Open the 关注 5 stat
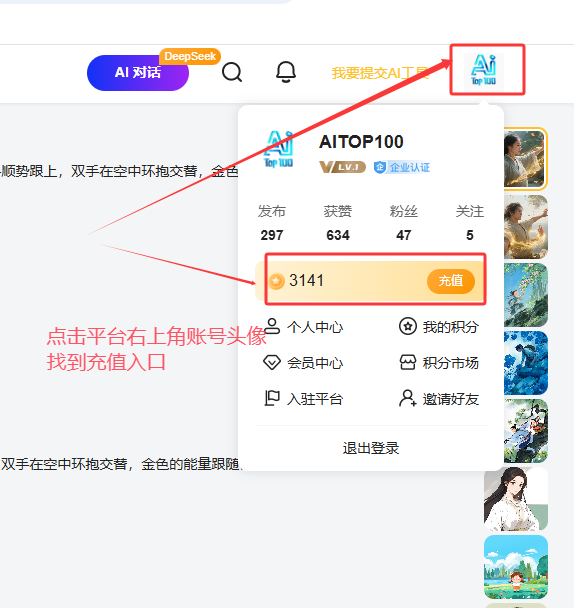 tap(470, 223)
